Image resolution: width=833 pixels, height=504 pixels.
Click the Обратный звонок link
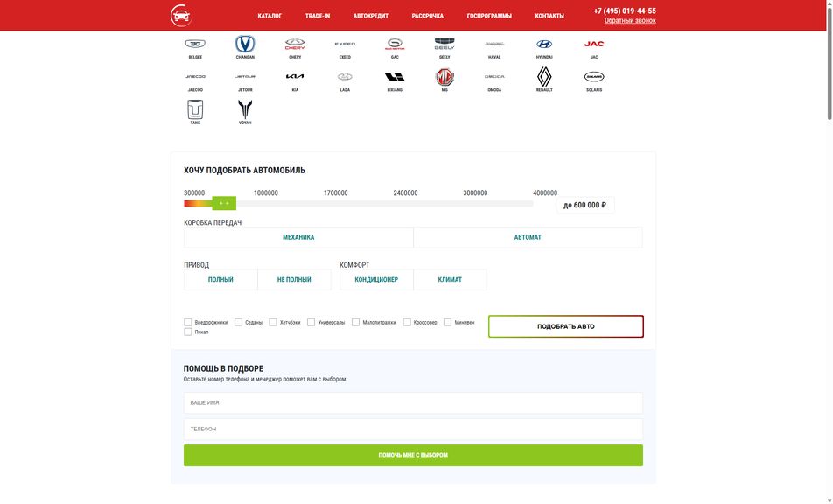click(630, 21)
